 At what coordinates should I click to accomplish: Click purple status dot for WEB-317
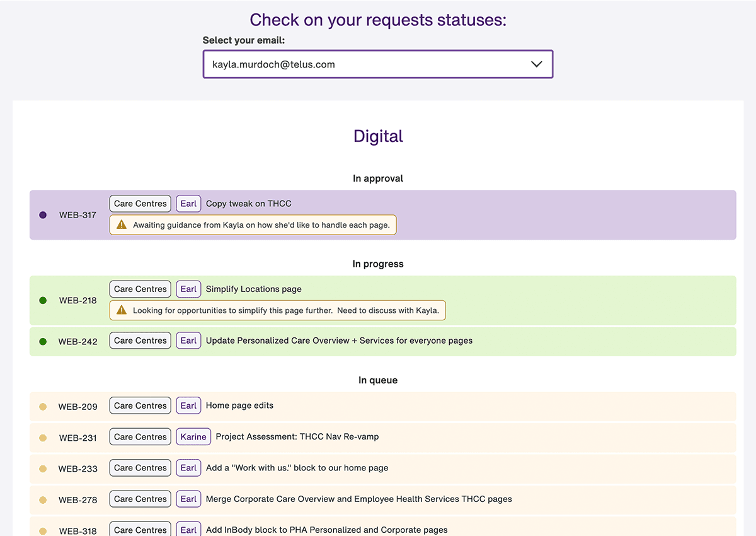[x=43, y=215]
